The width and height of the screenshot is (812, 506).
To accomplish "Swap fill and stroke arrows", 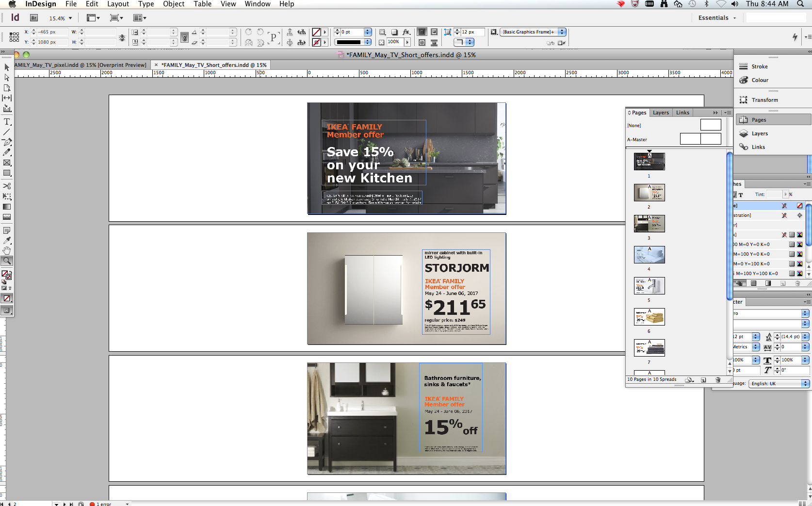I will pos(10,272).
